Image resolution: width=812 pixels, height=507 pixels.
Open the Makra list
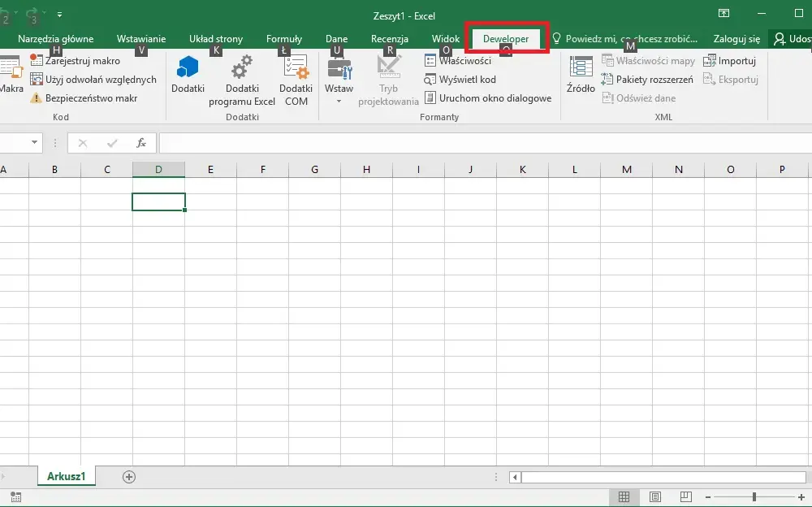11,76
